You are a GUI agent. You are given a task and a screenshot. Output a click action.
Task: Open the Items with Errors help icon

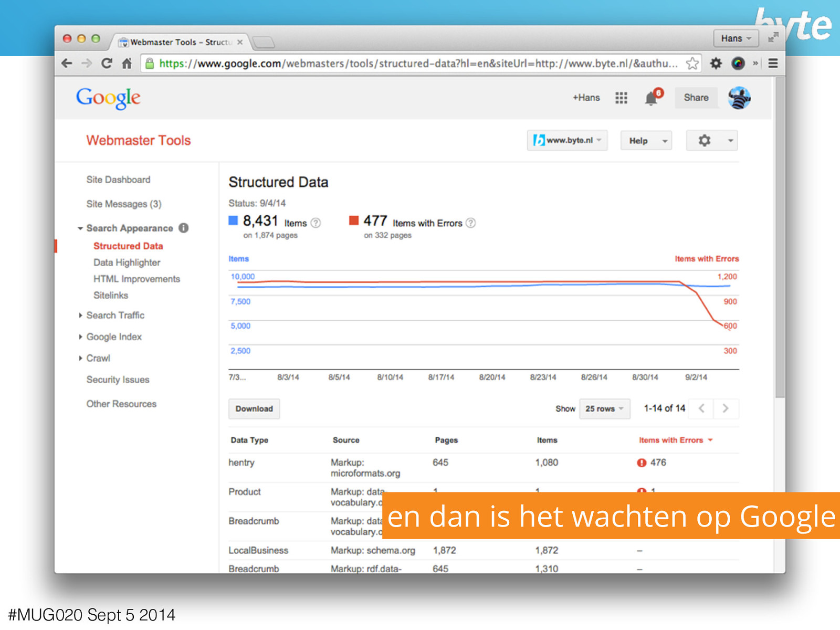[471, 223]
